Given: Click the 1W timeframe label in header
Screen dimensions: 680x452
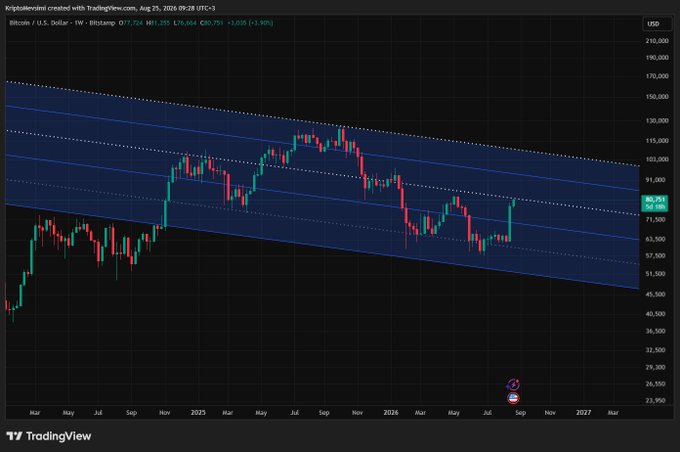Looking at the screenshot, I should click(x=78, y=23).
